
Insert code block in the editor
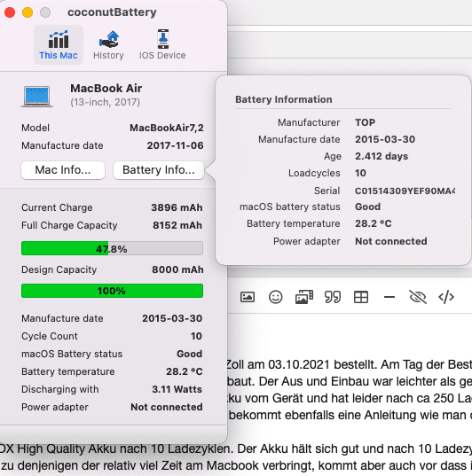pyautogui.click(x=446, y=297)
